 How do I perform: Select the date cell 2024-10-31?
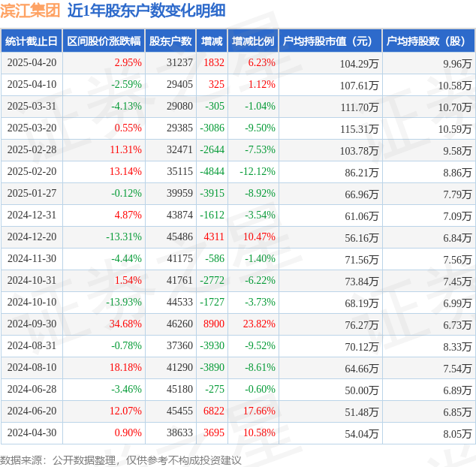(x=32, y=280)
